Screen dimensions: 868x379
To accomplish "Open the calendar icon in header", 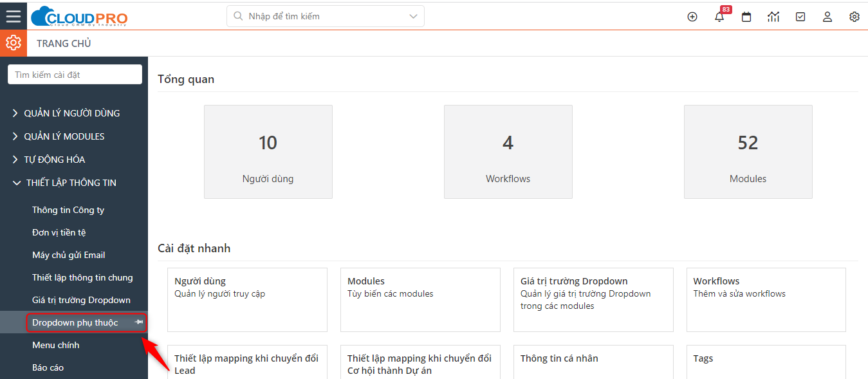I will [x=746, y=17].
